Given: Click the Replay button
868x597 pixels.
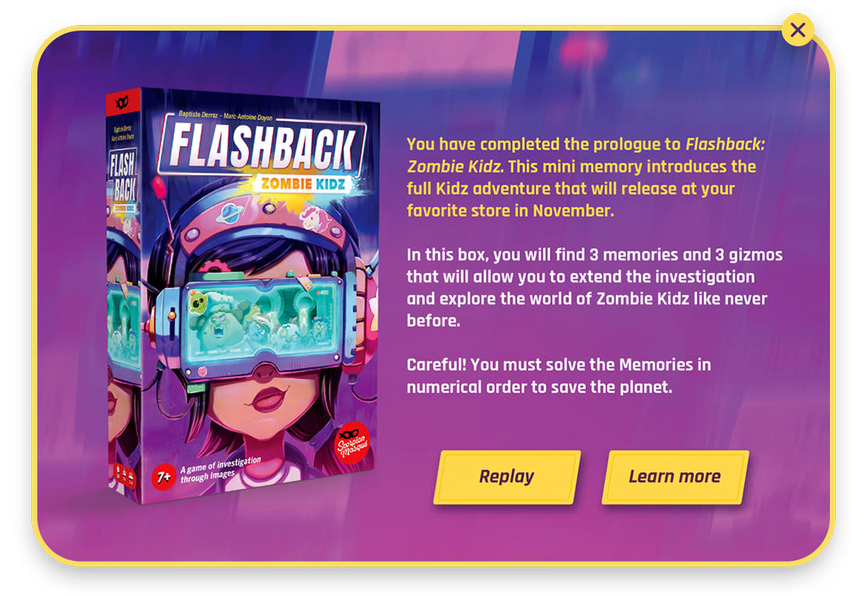Looking at the screenshot, I should tap(507, 476).
